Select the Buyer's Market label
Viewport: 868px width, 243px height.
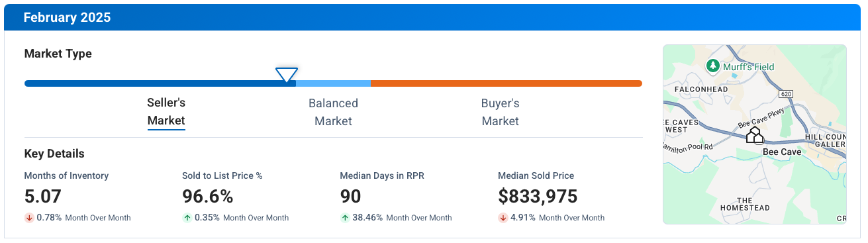pos(500,112)
